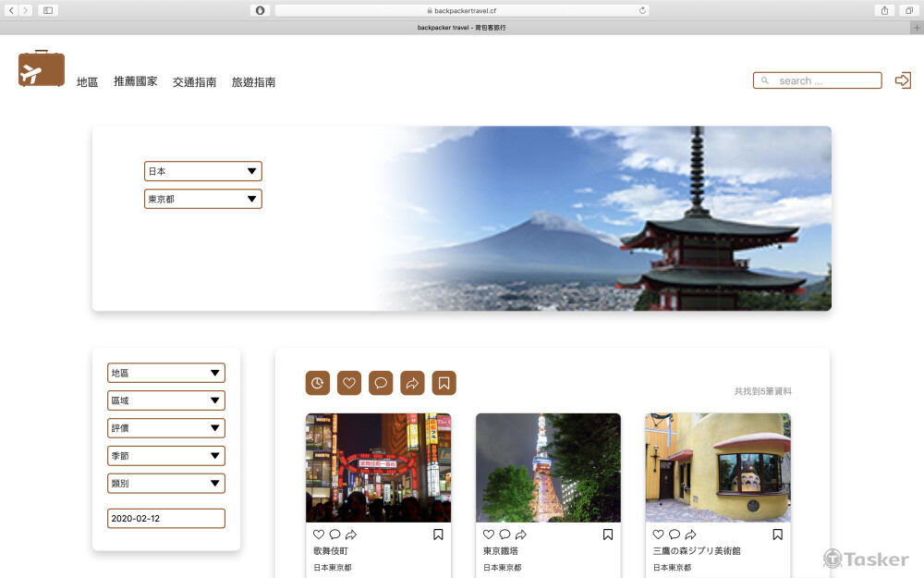
Task: Sort posts by the share arrow icon
Action: pyautogui.click(x=412, y=383)
